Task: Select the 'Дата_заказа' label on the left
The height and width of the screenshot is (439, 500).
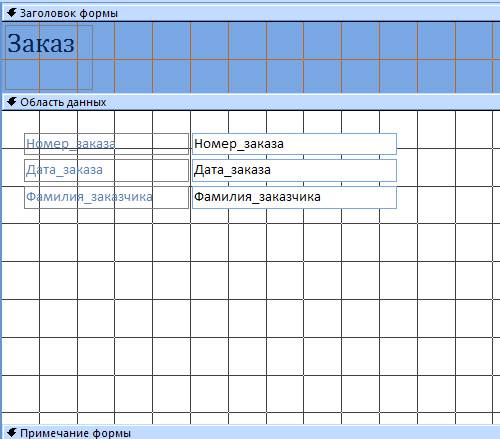Action: [x=106, y=170]
